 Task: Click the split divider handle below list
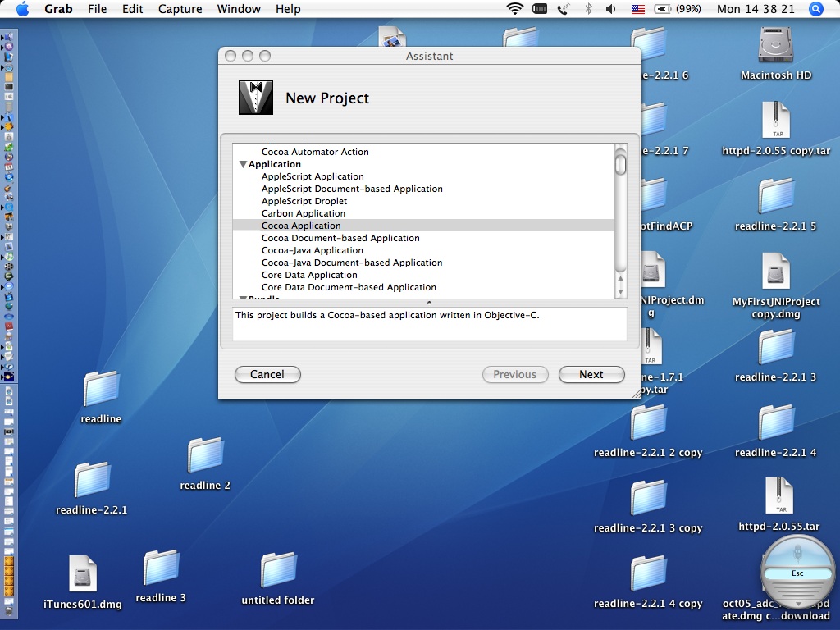pyautogui.click(x=429, y=303)
